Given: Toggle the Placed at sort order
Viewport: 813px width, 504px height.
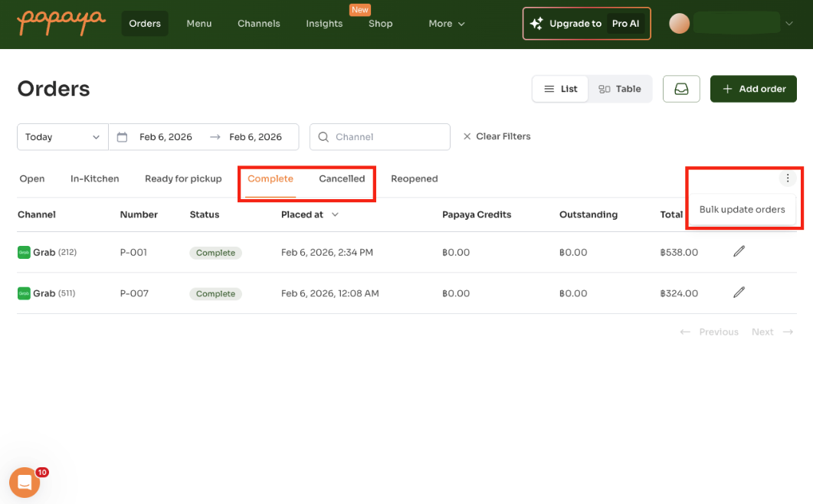Looking at the screenshot, I should 335,214.
